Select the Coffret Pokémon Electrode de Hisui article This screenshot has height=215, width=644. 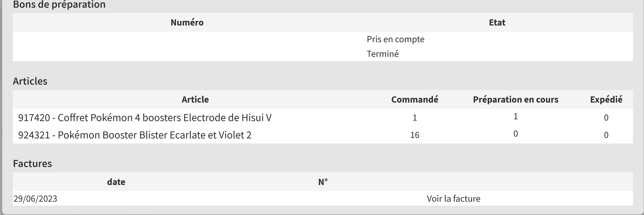[145, 118]
